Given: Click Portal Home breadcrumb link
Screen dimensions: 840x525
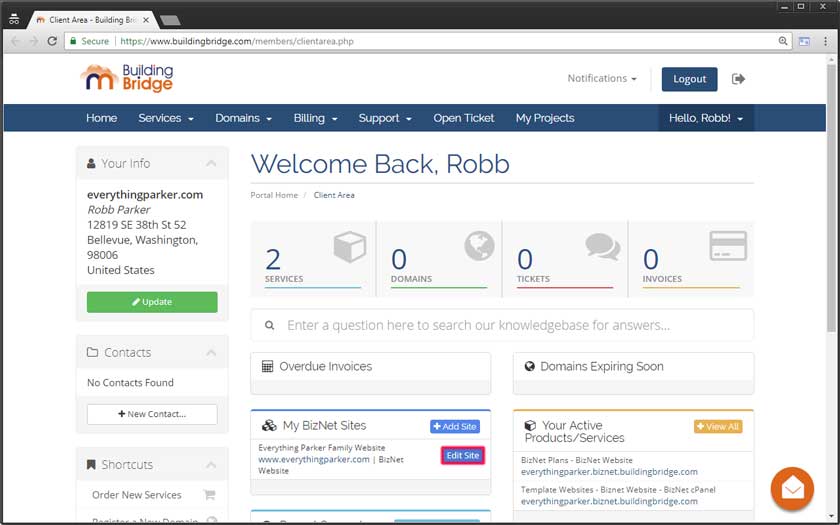Looking at the screenshot, I should 274,195.
